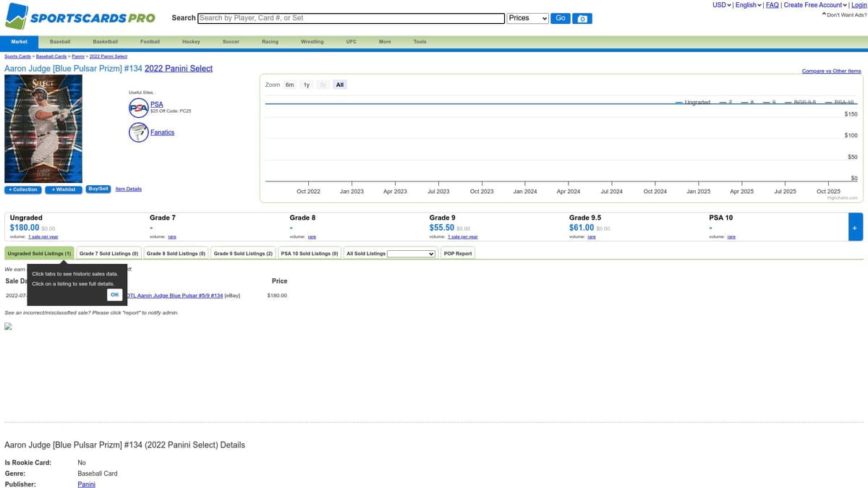This screenshot has width=868, height=488.
Task: Add card with + Collection button
Action: pyautogui.click(x=22, y=189)
